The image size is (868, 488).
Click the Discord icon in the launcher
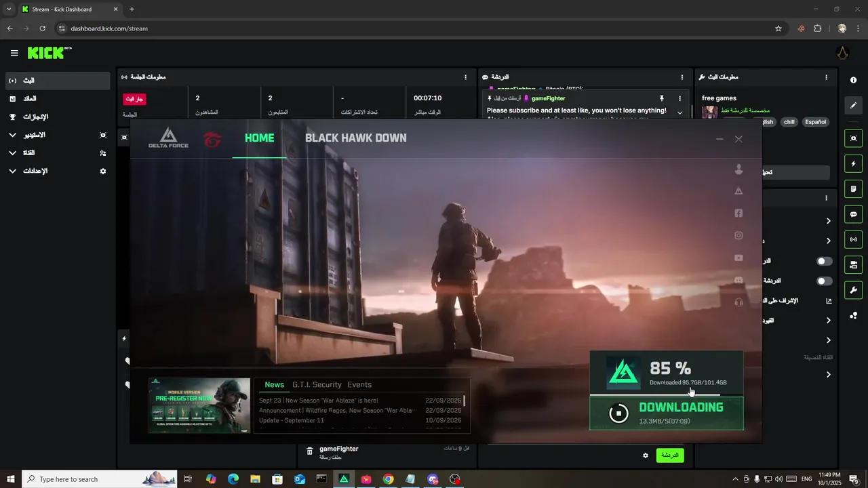pyautogui.click(x=738, y=280)
